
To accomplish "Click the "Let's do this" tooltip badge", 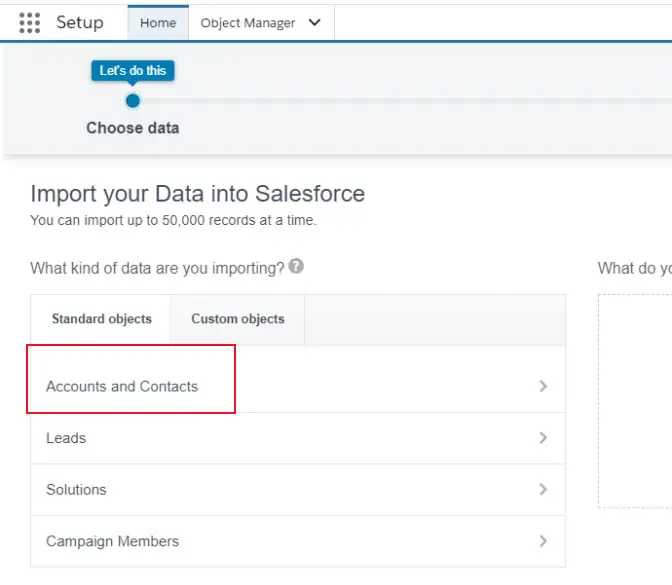I will [x=133, y=71].
